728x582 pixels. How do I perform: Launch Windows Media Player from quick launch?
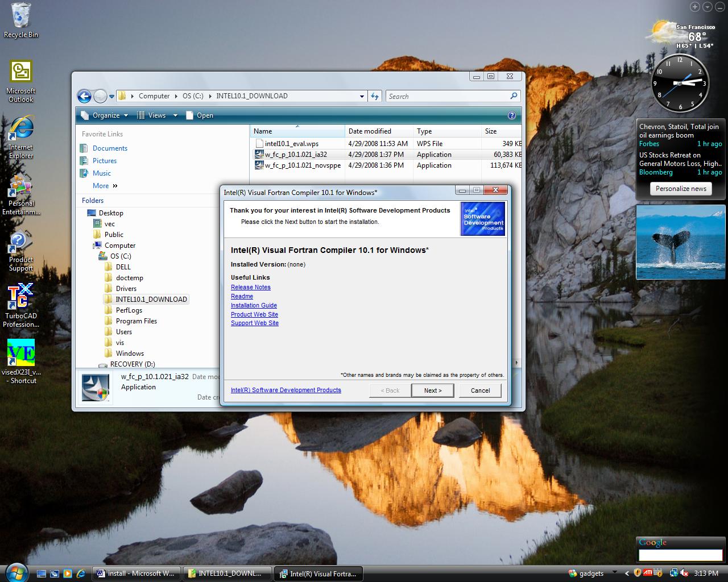point(68,573)
